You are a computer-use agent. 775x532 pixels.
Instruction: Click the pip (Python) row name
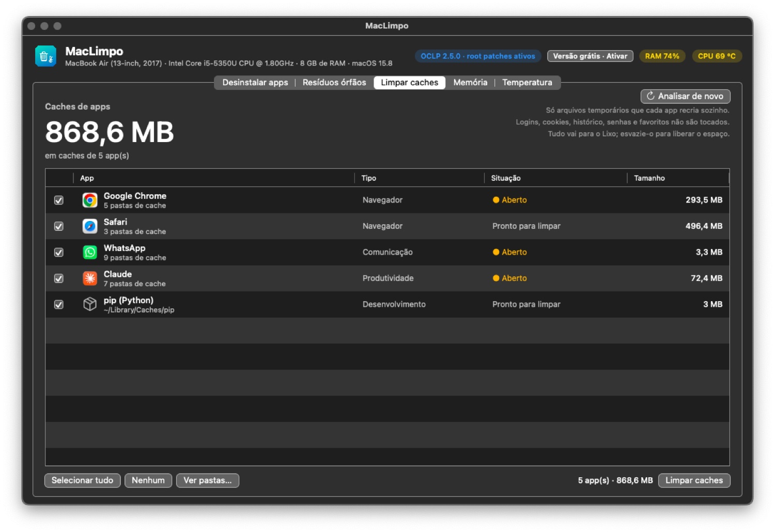pos(129,301)
